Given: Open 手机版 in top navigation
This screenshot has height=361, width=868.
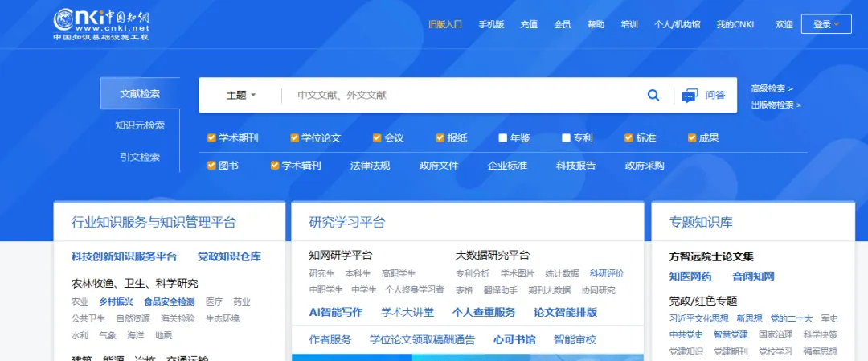Looking at the screenshot, I should pos(492,24).
